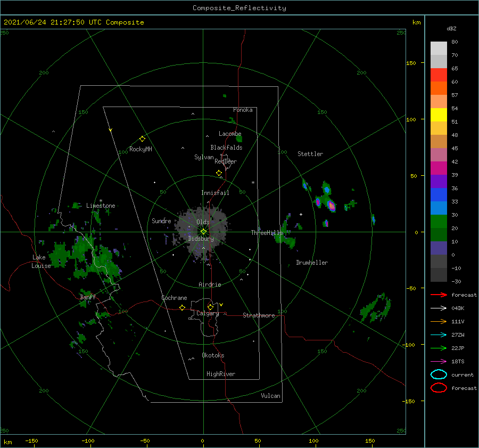Click the RockyMH label
Image resolution: width=479 pixels, height=448 pixels.
141,149
